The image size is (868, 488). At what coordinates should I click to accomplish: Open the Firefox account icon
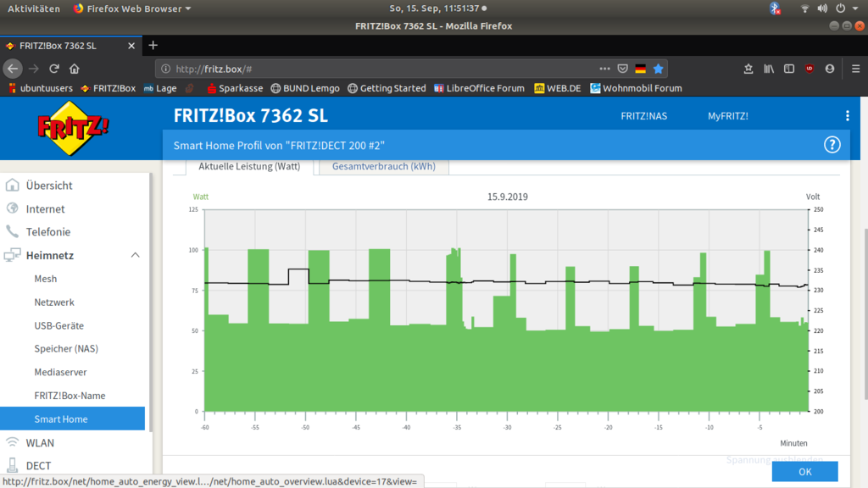point(829,69)
